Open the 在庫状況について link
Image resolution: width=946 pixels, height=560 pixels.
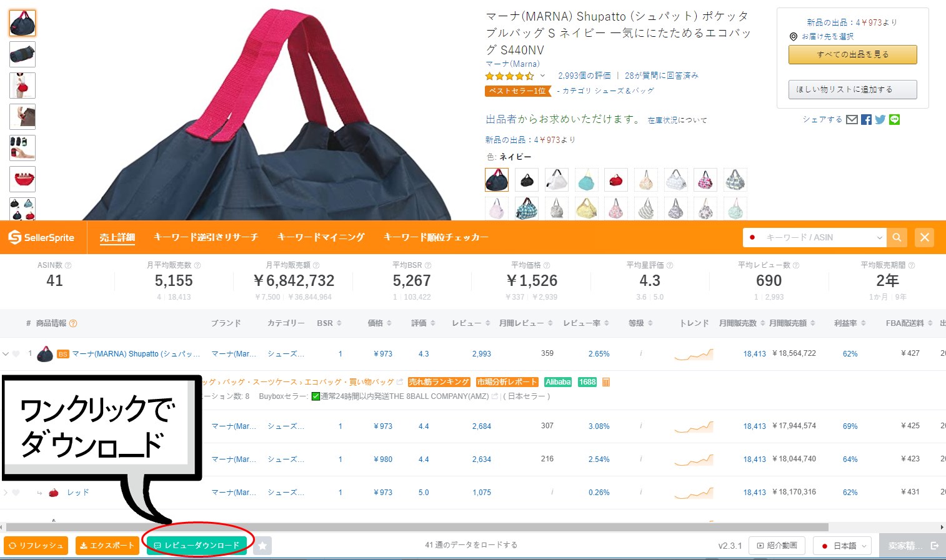point(677,120)
